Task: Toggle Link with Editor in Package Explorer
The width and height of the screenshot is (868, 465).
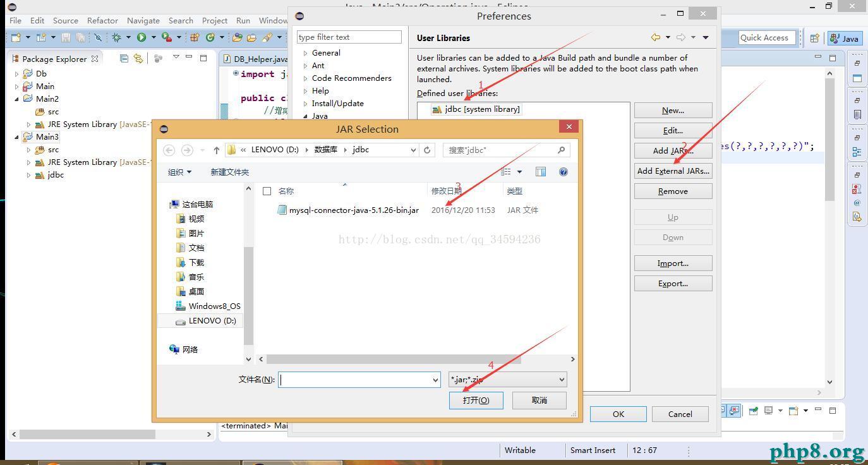Action: 138,58
